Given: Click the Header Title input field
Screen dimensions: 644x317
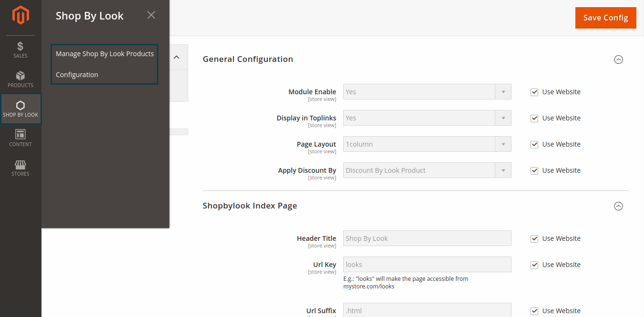Looking at the screenshot, I should pos(427,238).
